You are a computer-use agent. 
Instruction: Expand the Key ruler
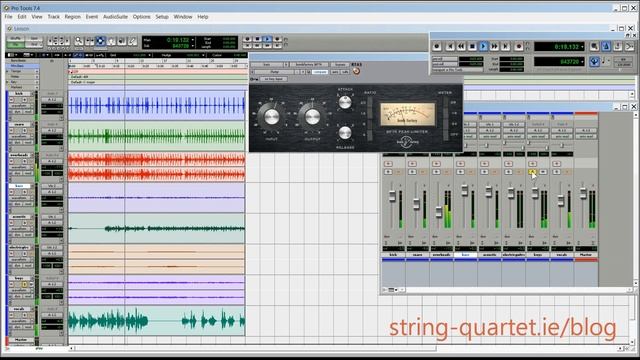tap(7, 82)
